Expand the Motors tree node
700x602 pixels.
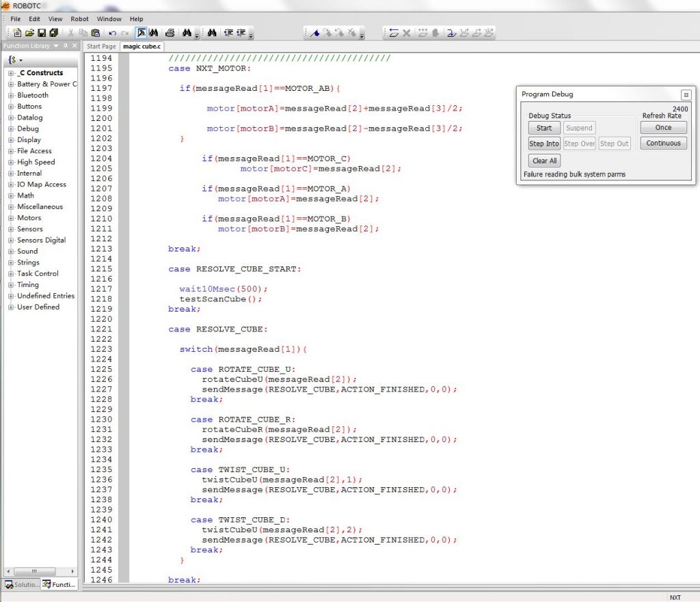(x=11, y=218)
